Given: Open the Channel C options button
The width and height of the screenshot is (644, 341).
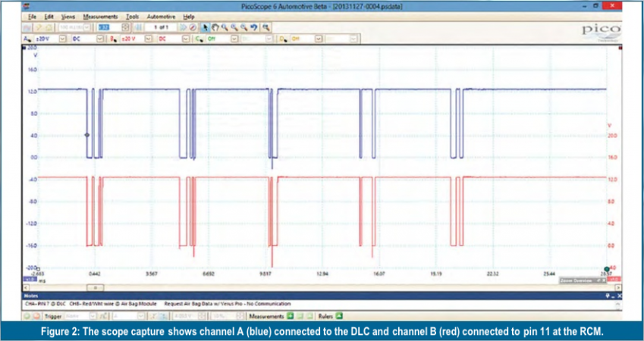Looking at the screenshot, I should pos(199,38).
